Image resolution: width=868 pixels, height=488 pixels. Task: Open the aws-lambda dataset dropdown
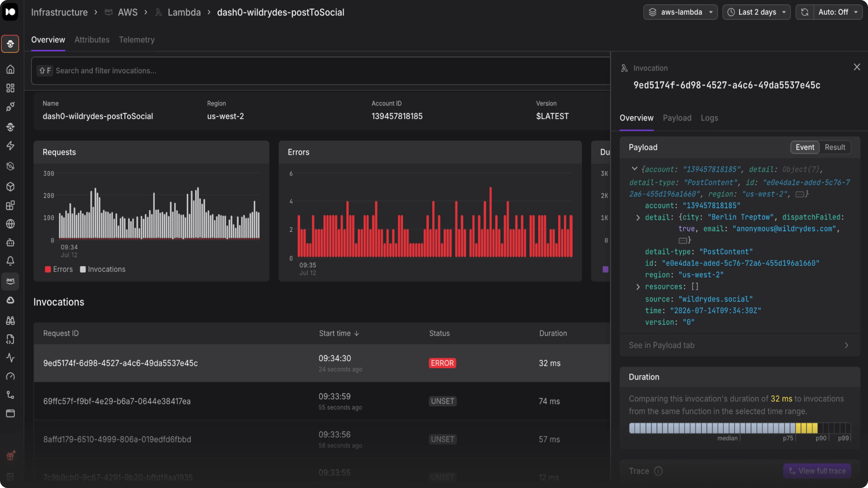click(x=680, y=12)
